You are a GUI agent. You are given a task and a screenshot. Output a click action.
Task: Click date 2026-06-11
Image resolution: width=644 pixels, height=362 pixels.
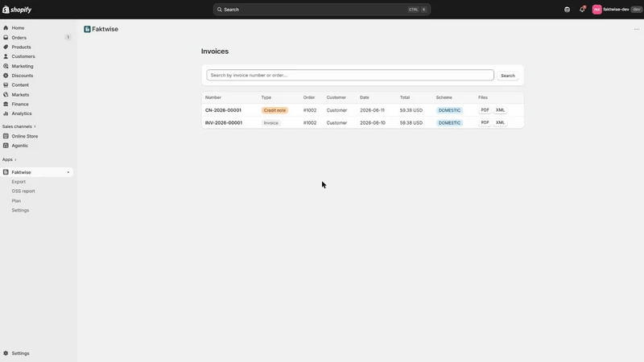tap(372, 110)
